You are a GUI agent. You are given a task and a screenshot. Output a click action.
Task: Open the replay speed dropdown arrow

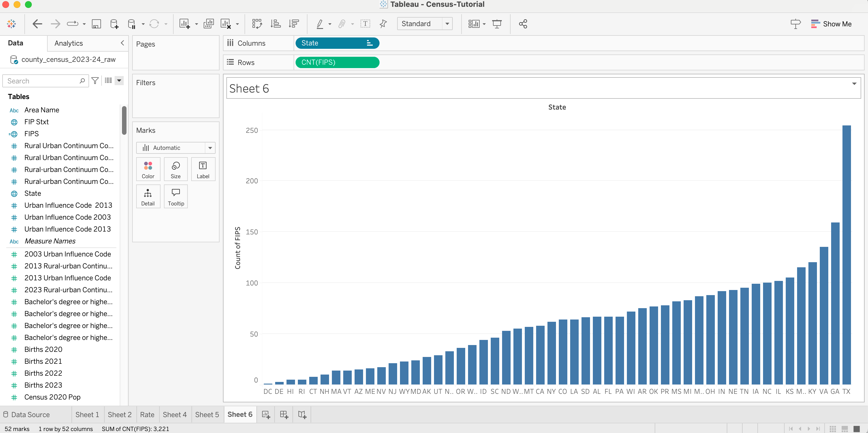click(x=84, y=24)
